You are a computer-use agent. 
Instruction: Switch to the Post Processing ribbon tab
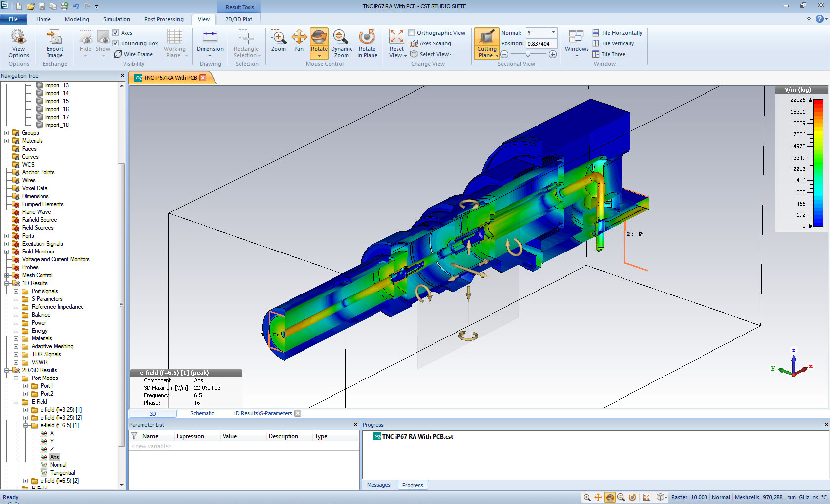coord(164,19)
